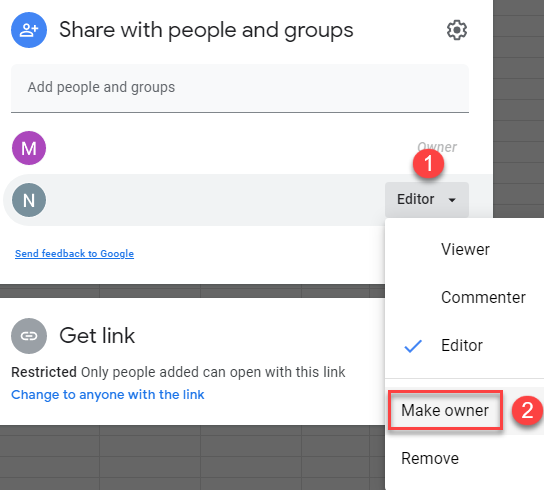
Task: Click the red step 2 marker
Action: [527, 411]
